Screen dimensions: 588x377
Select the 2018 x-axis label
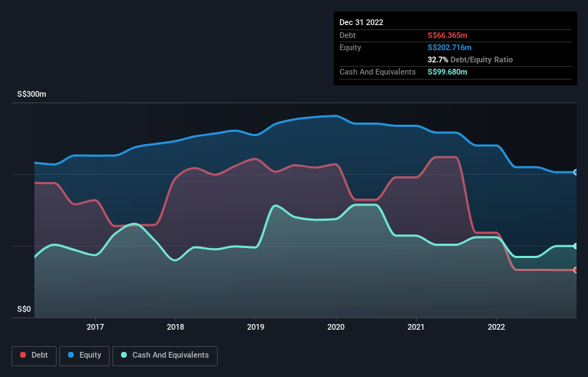pyautogui.click(x=175, y=327)
